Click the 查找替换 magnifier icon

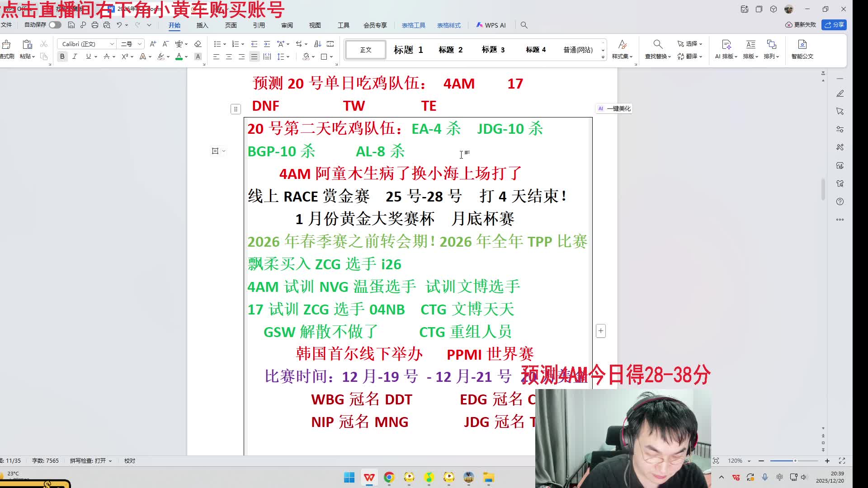[658, 44]
